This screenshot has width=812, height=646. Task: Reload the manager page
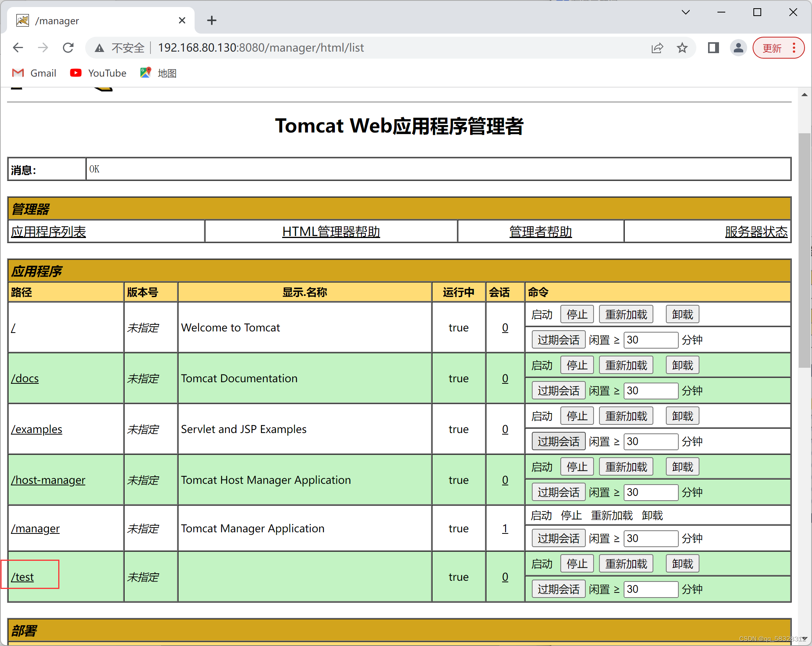[x=68, y=48]
